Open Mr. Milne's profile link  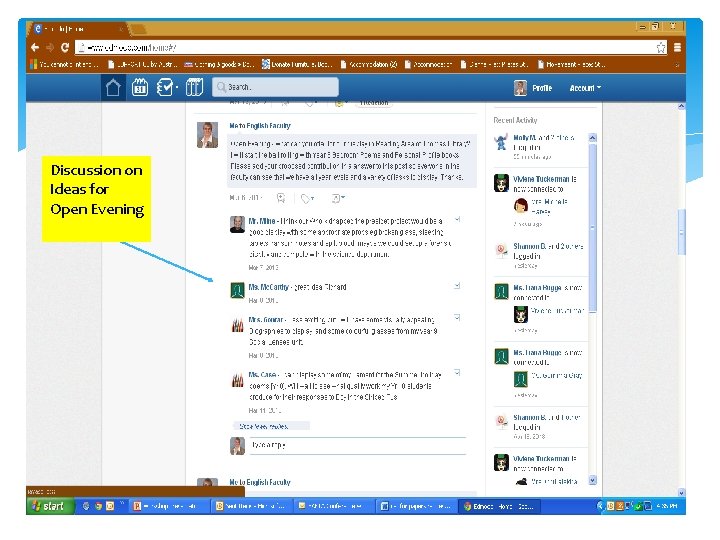[x=262, y=221]
